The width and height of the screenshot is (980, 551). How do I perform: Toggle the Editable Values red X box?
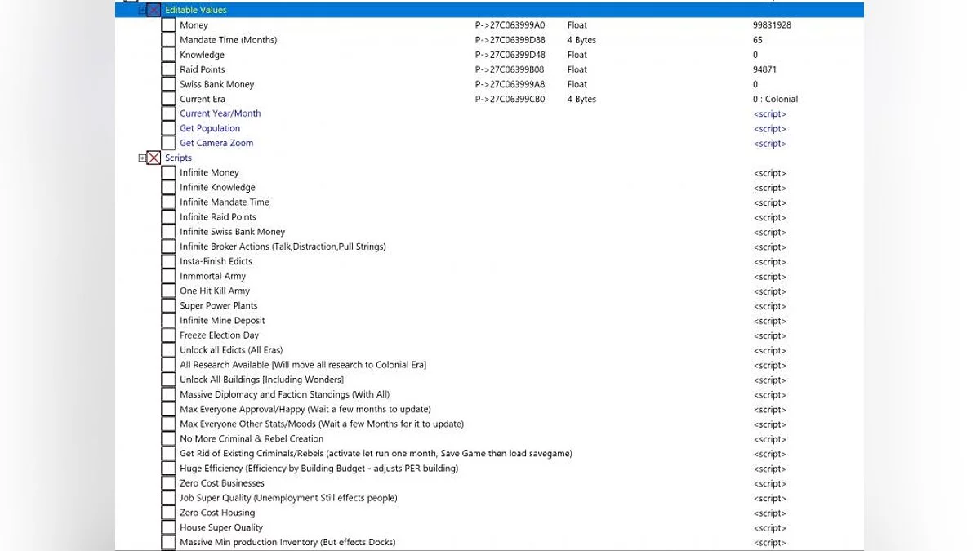coord(154,10)
